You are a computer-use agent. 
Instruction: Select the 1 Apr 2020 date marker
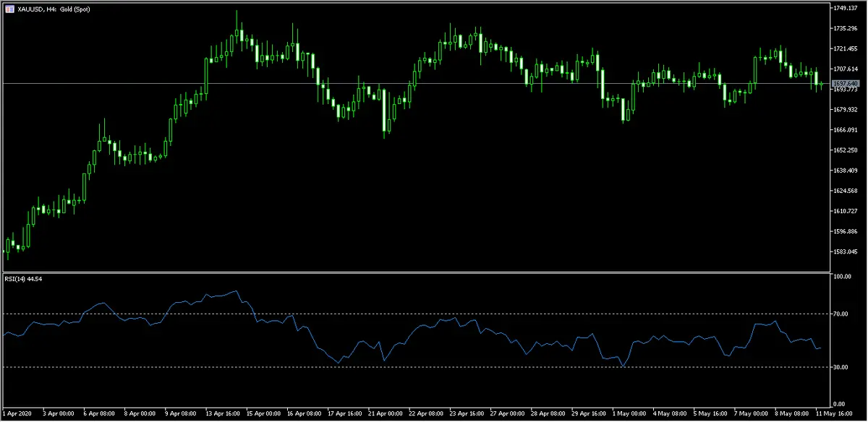click(x=17, y=414)
